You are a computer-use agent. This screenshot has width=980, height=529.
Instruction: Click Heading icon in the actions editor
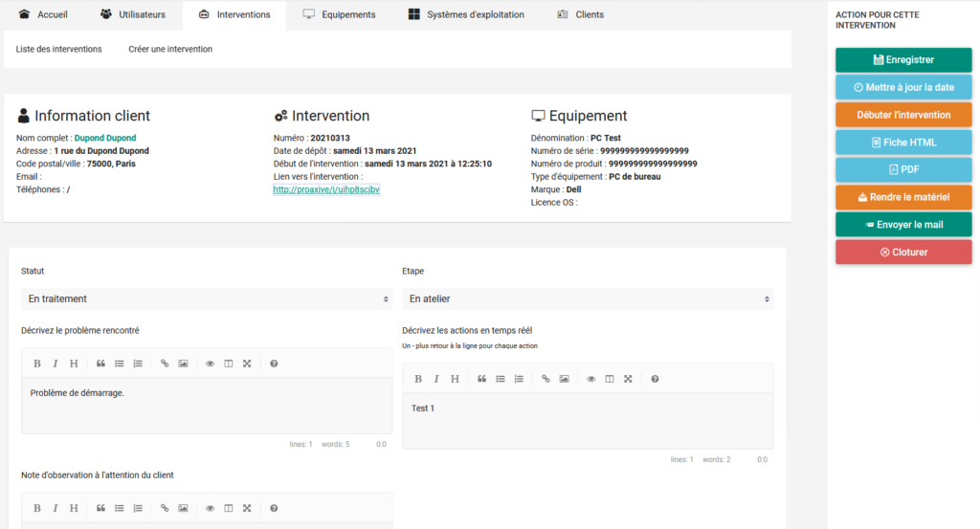[x=455, y=379]
